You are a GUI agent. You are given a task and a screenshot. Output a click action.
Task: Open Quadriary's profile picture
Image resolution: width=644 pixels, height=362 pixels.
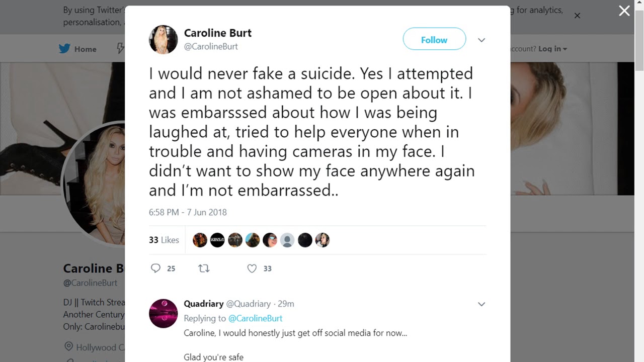pyautogui.click(x=164, y=313)
